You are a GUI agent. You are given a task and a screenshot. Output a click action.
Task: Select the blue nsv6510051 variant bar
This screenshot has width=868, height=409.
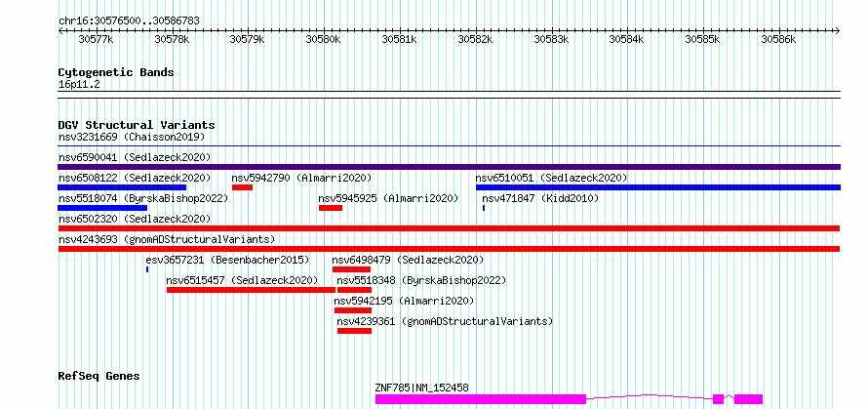tap(658, 187)
